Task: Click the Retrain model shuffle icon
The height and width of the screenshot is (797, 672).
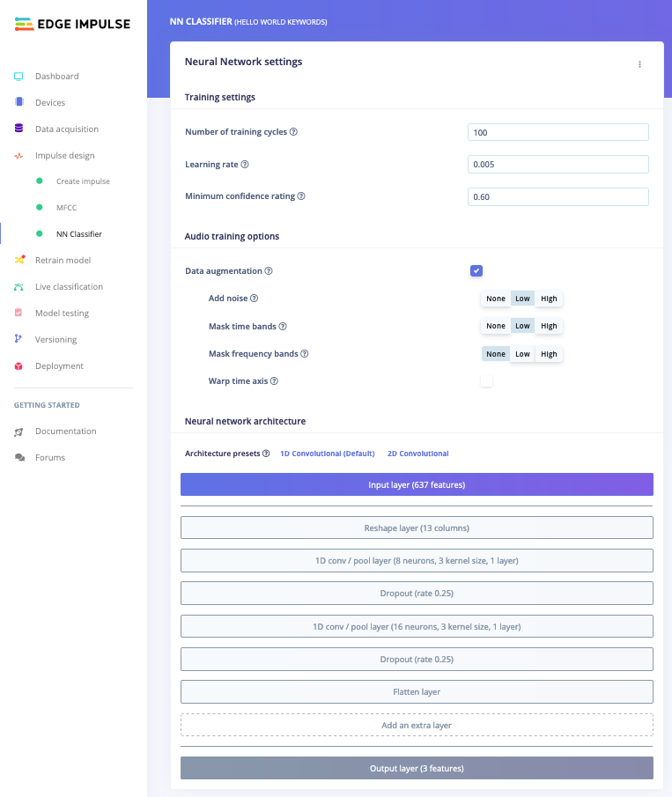Action: click(19, 260)
